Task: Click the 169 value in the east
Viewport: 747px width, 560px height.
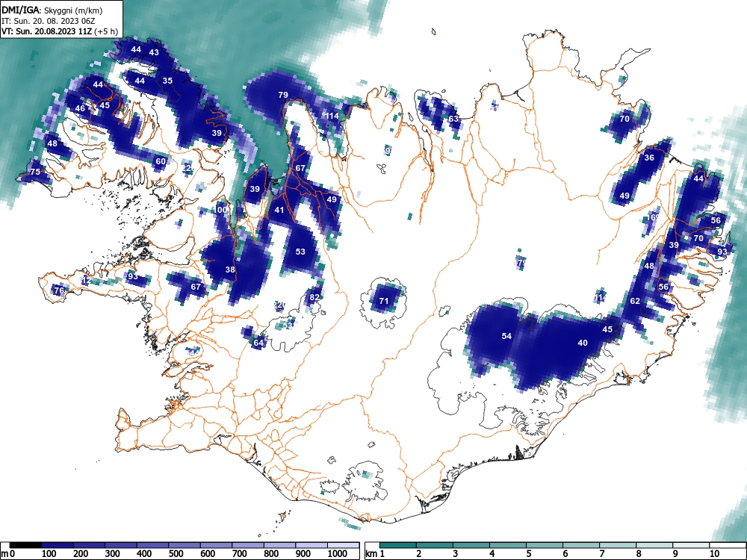Action: coord(654,217)
